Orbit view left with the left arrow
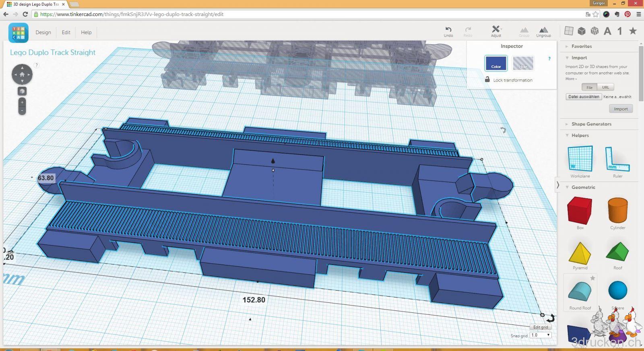644x351 pixels. [x=15, y=74]
